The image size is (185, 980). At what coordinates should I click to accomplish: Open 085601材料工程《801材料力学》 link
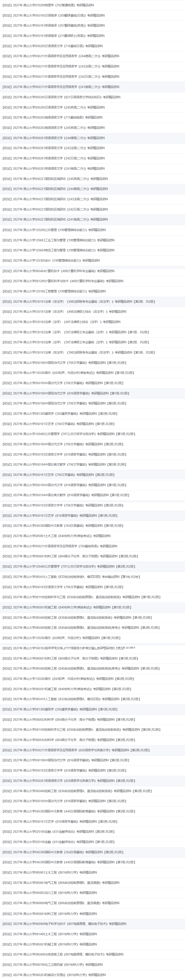50,913
